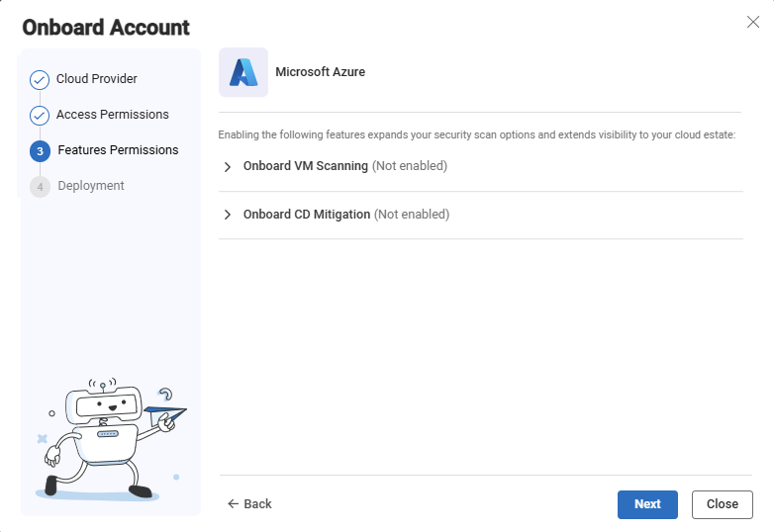The image size is (774, 532).
Task: Select the Deployment step label
Action: tap(91, 186)
